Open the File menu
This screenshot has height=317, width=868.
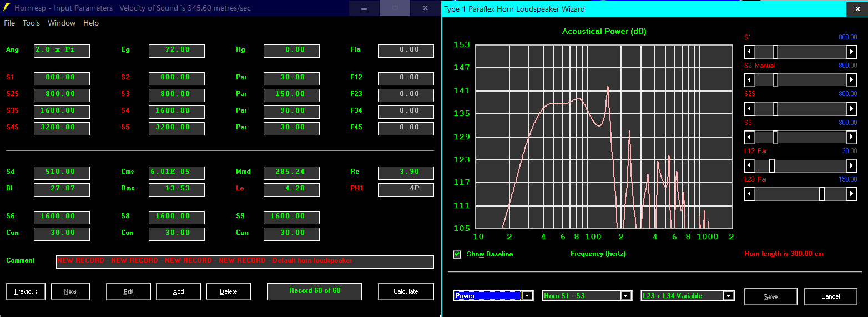[x=9, y=23]
